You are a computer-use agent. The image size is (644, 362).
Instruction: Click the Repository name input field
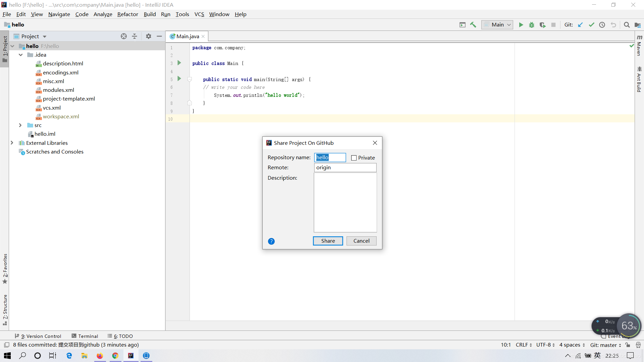click(x=330, y=157)
